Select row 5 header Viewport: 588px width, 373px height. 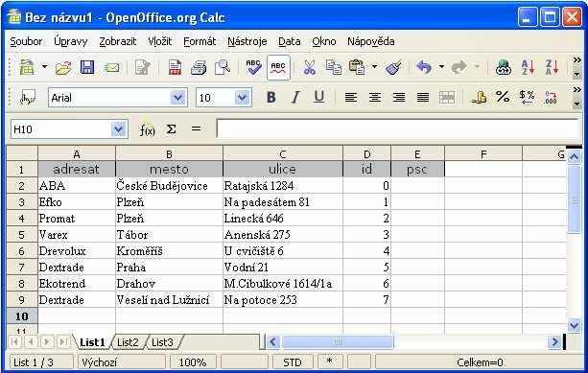(x=22, y=235)
